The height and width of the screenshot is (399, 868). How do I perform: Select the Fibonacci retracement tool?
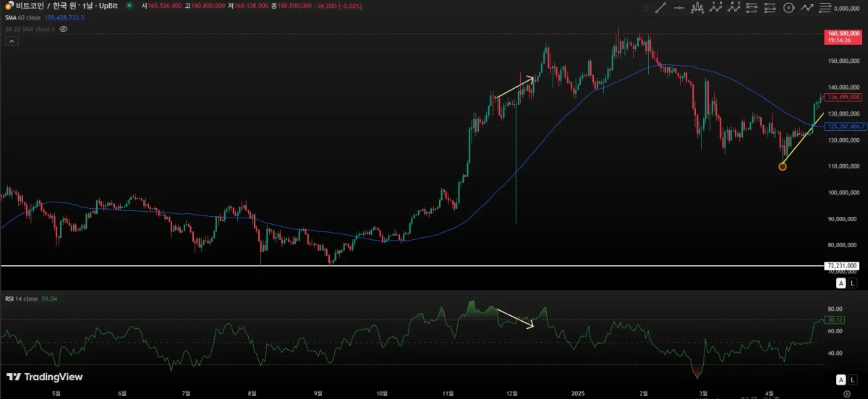[x=752, y=8]
